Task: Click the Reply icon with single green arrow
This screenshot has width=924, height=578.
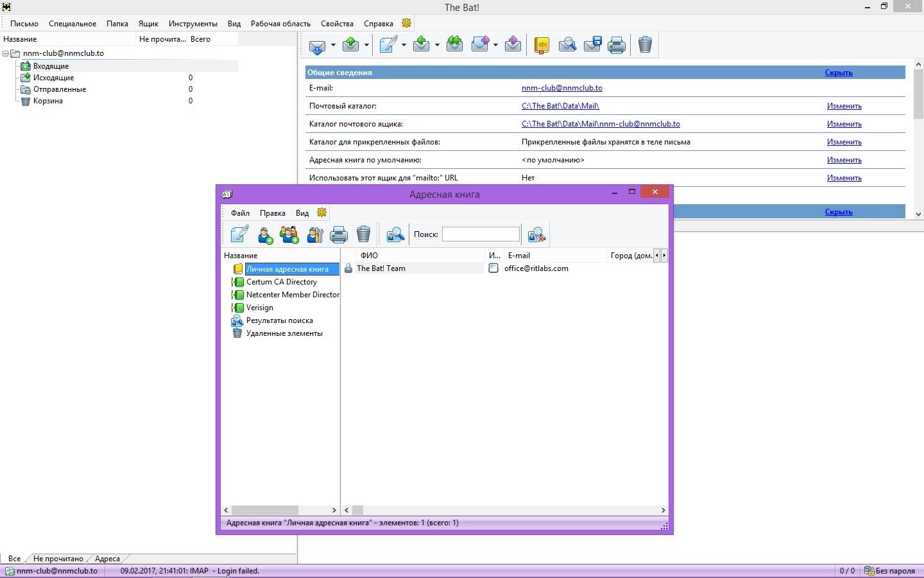Action: [422, 44]
